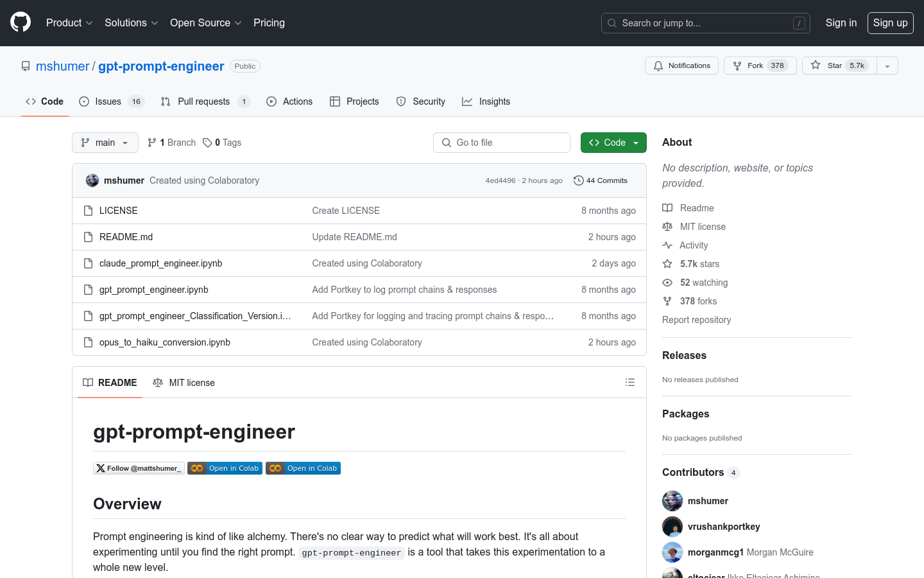924x578 pixels.
Task: Open gpt_prompt_engineer.ipynb file
Action: [154, 290]
